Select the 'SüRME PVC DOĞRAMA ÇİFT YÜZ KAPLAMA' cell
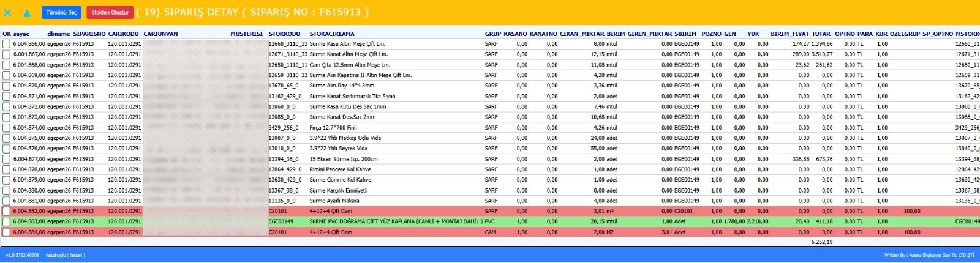The width and height of the screenshot is (980, 263). [396, 221]
